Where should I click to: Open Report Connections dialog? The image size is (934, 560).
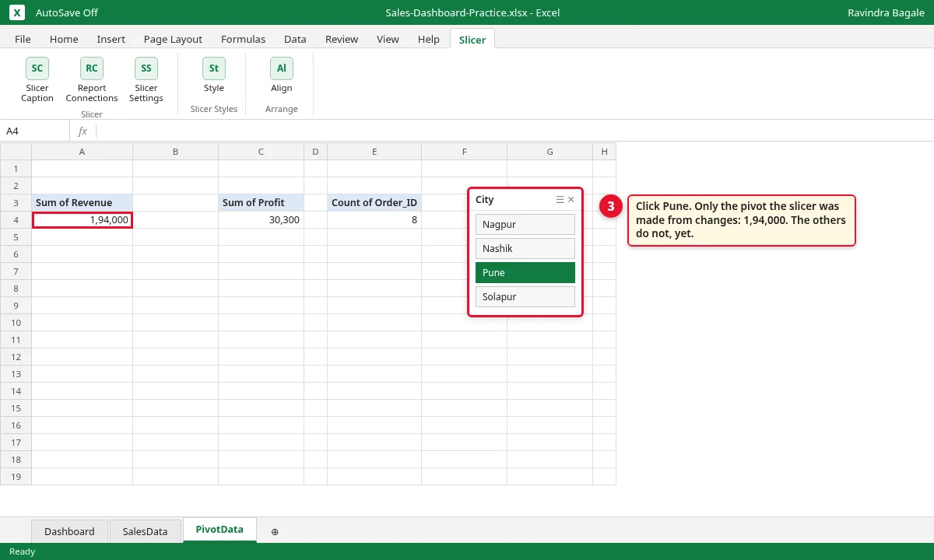point(92,80)
